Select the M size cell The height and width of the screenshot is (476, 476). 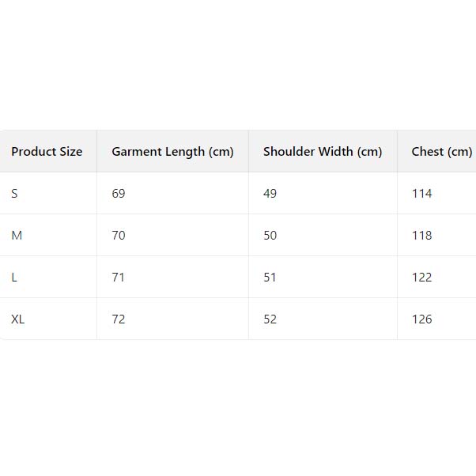17,236
